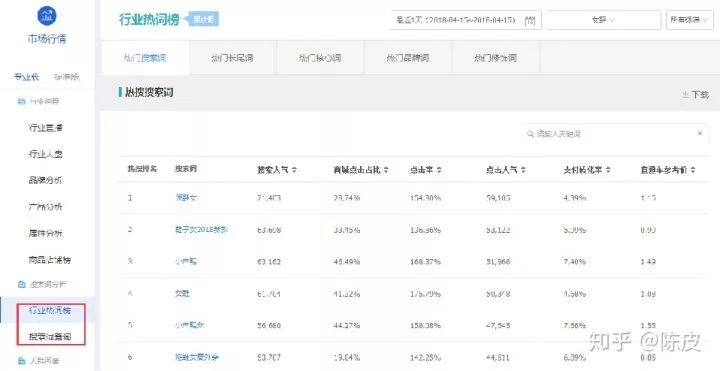
Task: Click the 行业洞察 group icon in sidebar
Action: (x=21, y=101)
